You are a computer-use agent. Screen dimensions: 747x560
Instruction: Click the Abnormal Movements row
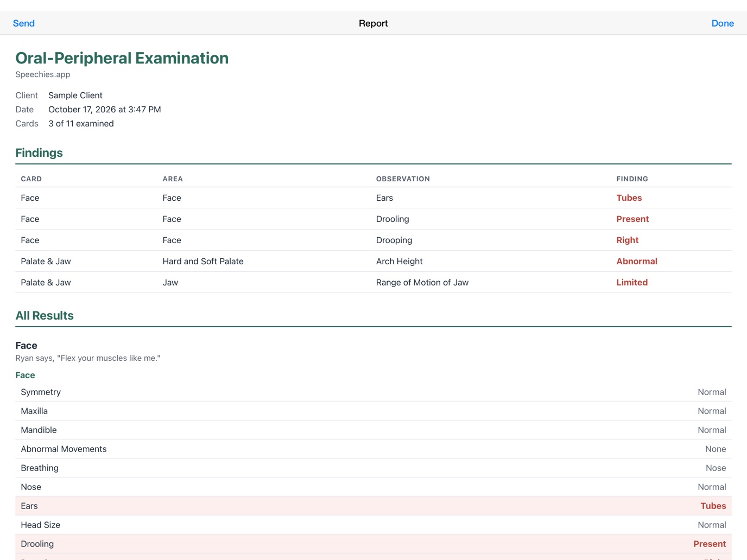click(373, 449)
